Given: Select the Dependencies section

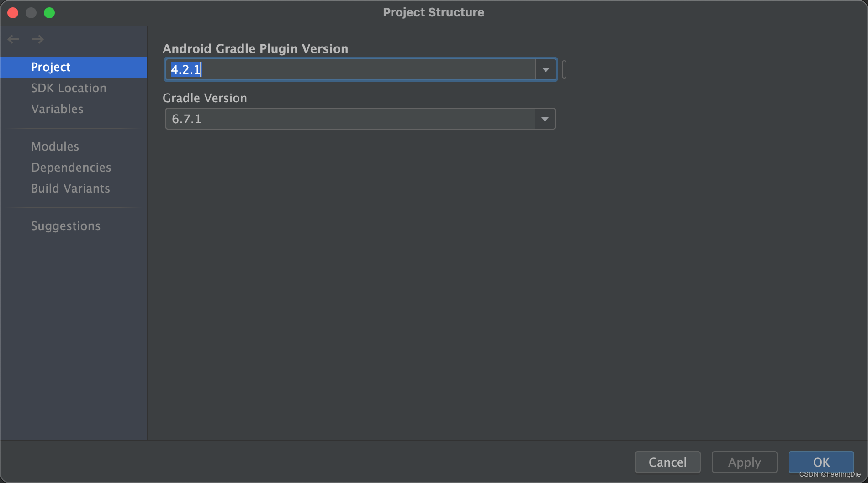Looking at the screenshot, I should [71, 167].
